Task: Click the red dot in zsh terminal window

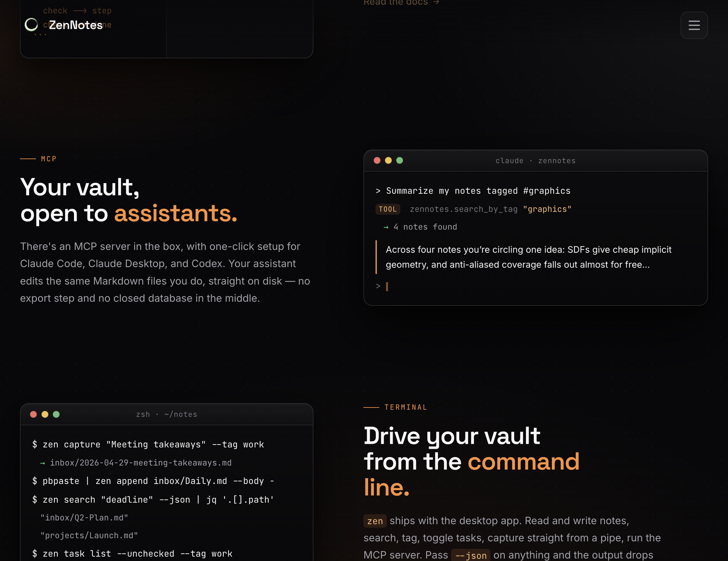Action: [33, 414]
